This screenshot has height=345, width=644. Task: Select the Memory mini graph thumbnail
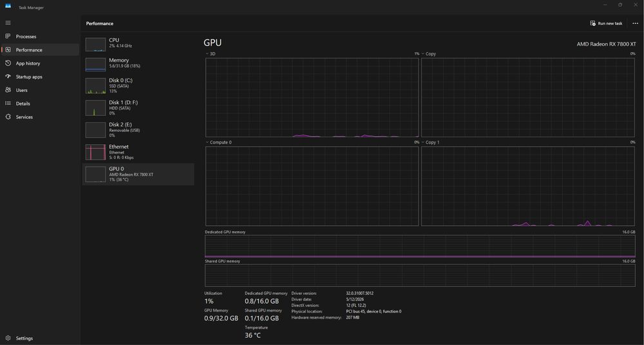pyautogui.click(x=95, y=64)
